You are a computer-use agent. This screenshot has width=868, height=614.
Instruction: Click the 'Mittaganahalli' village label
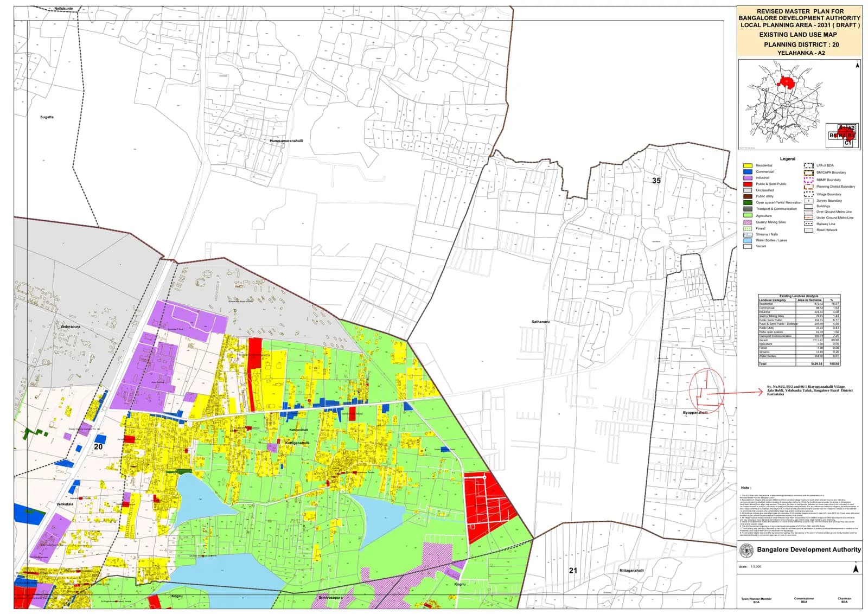coord(631,571)
